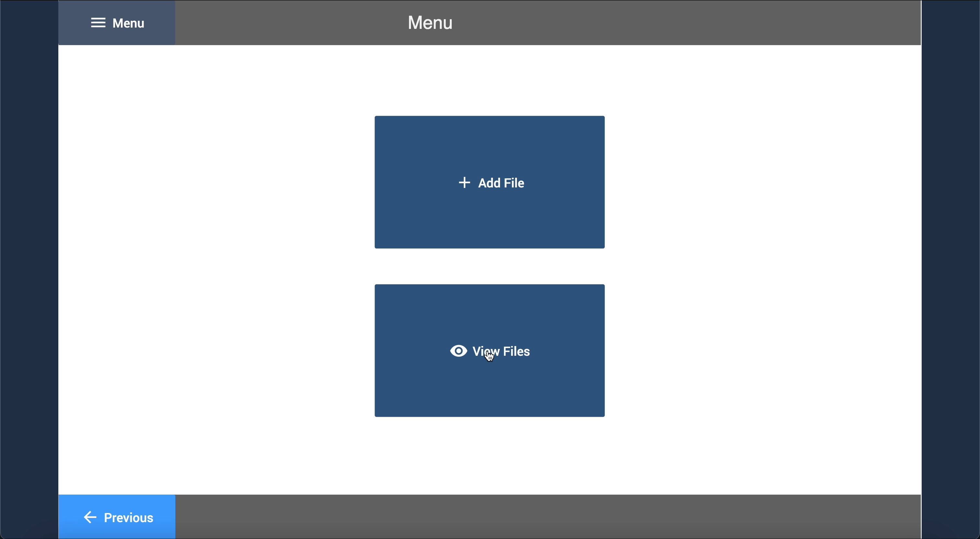This screenshot has width=980, height=539.
Task: Select the Add File button
Action: coord(489,182)
